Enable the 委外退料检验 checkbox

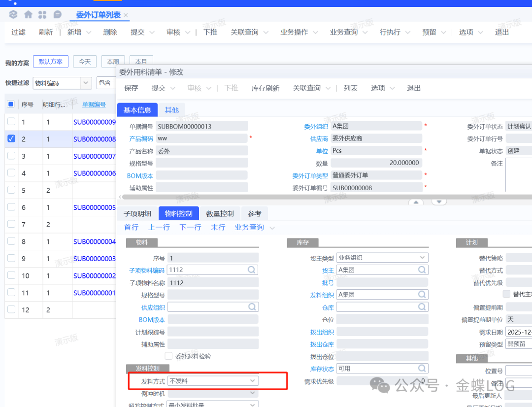pyautogui.click(x=169, y=356)
